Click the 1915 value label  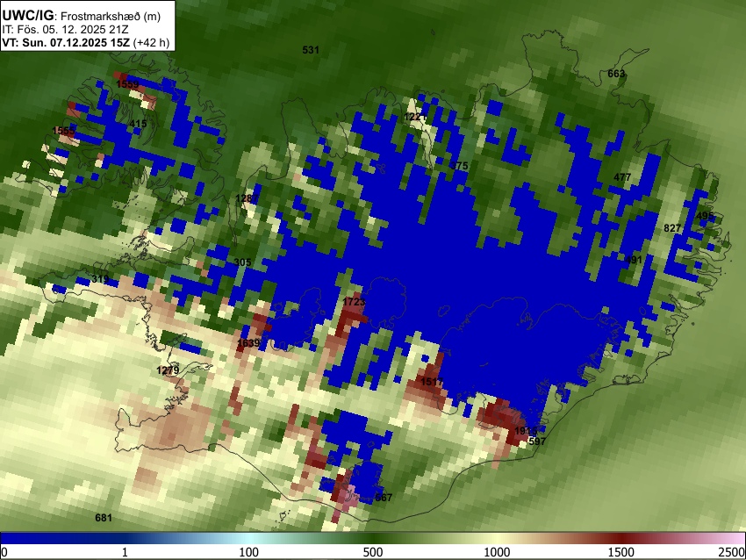[526, 431]
